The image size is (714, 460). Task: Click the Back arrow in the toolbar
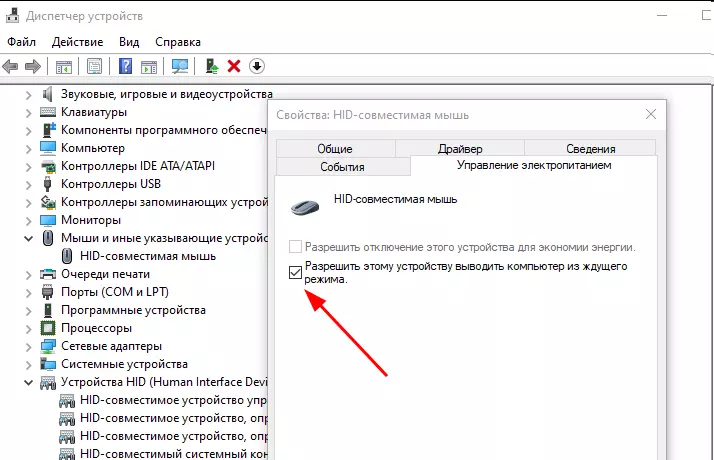[x=11, y=66]
